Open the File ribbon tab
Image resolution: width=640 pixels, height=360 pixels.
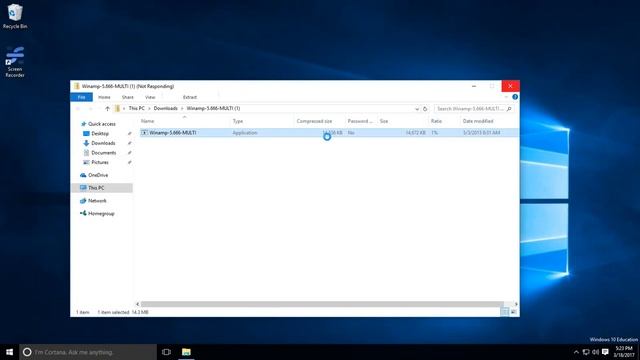coord(81,97)
